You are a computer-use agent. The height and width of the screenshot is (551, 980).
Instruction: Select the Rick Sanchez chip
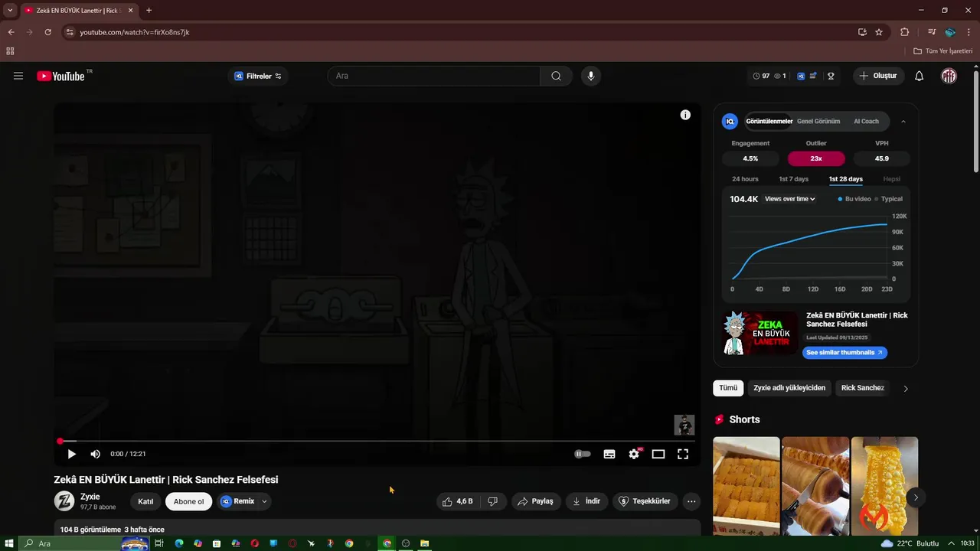click(863, 388)
